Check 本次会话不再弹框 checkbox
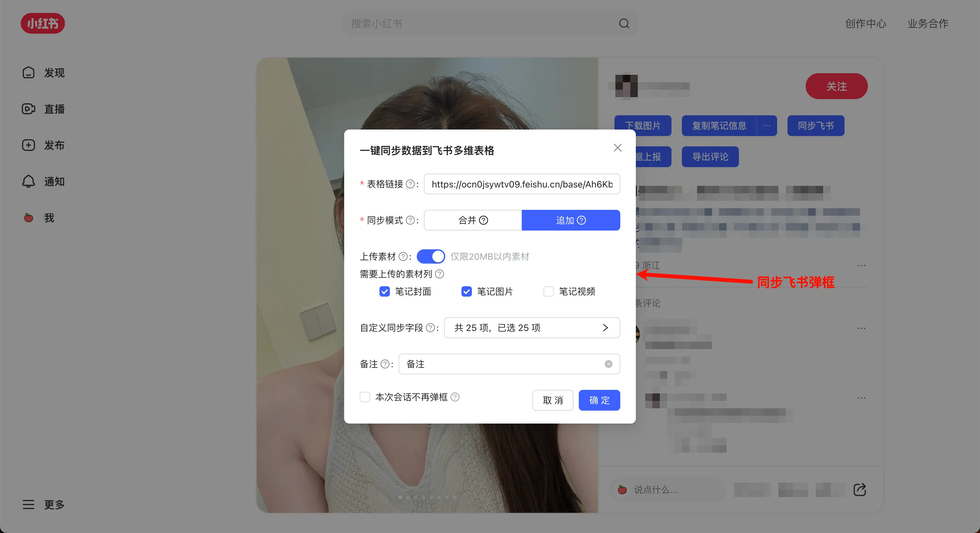Image resolution: width=980 pixels, height=533 pixels. tap(365, 397)
